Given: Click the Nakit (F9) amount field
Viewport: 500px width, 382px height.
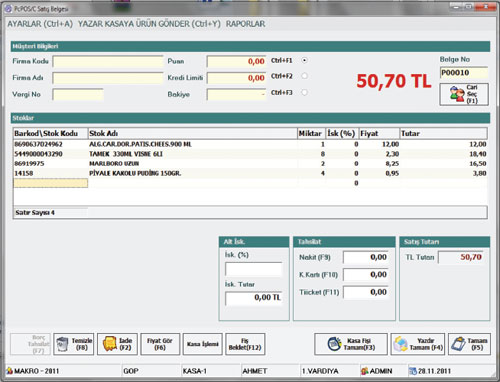Looking at the screenshot, I should [x=366, y=257].
